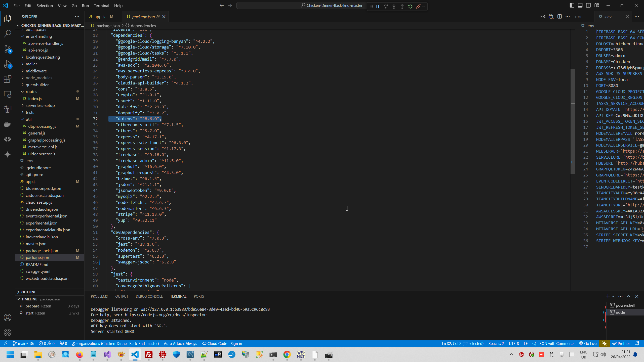Open the Extensions view icon
The height and width of the screenshot is (362, 644).
pyautogui.click(x=8, y=79)
